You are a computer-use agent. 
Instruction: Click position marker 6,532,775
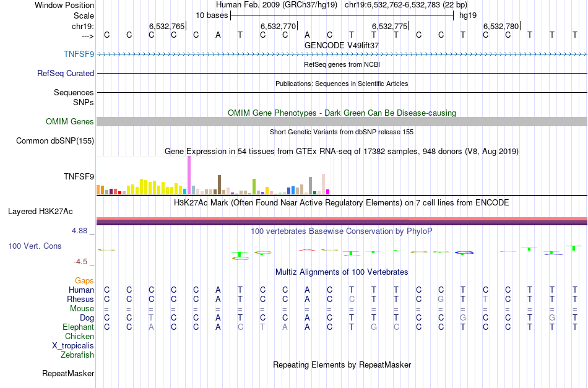(390, 26)
